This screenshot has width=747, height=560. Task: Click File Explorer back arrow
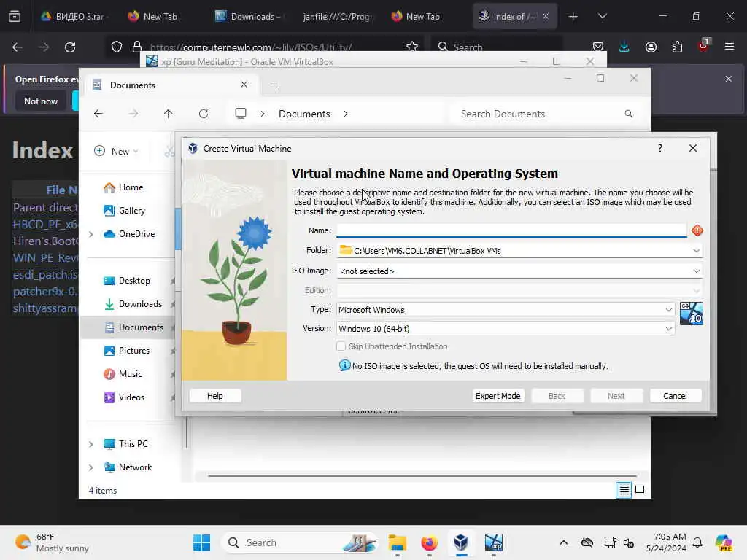98,113
